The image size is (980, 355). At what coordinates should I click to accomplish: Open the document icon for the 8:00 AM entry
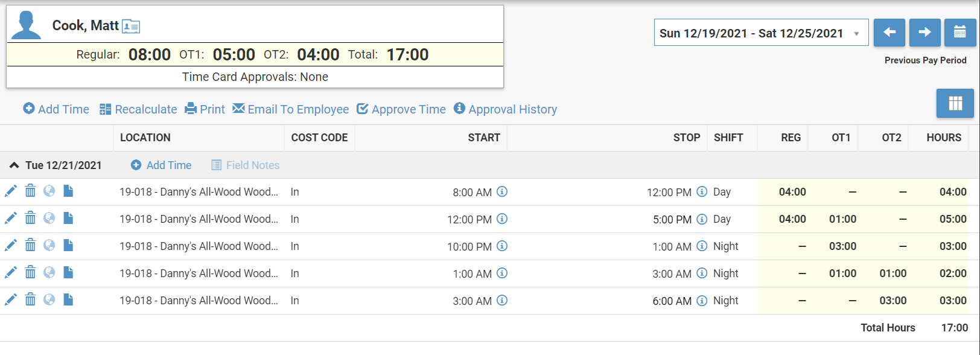[68, 191]
